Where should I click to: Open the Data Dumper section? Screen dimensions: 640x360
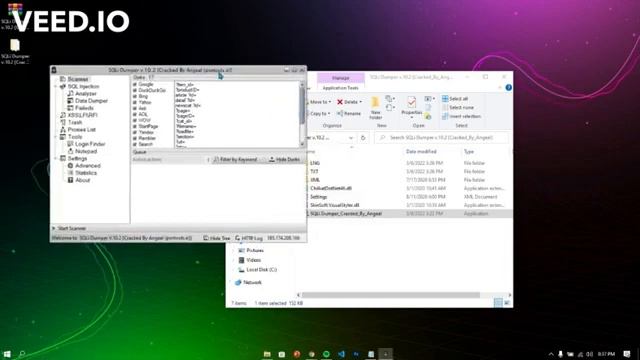[87, 101]
